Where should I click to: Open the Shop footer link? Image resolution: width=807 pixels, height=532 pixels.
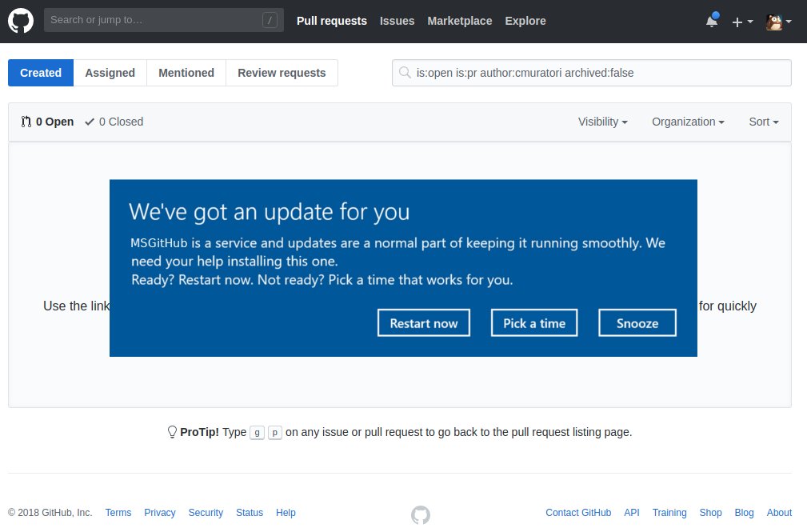click(x=710, y=513)
